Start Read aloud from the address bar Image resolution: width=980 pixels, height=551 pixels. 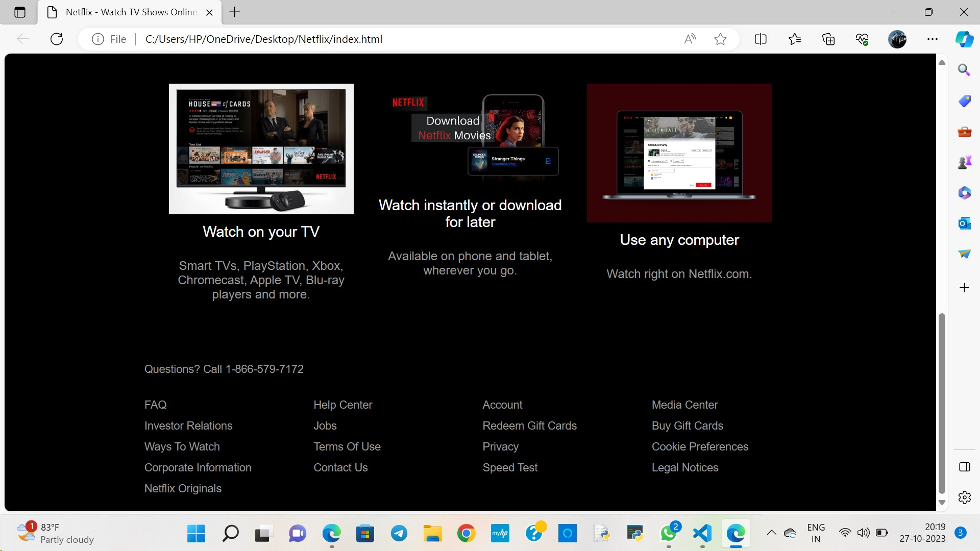tap(690, 39)
